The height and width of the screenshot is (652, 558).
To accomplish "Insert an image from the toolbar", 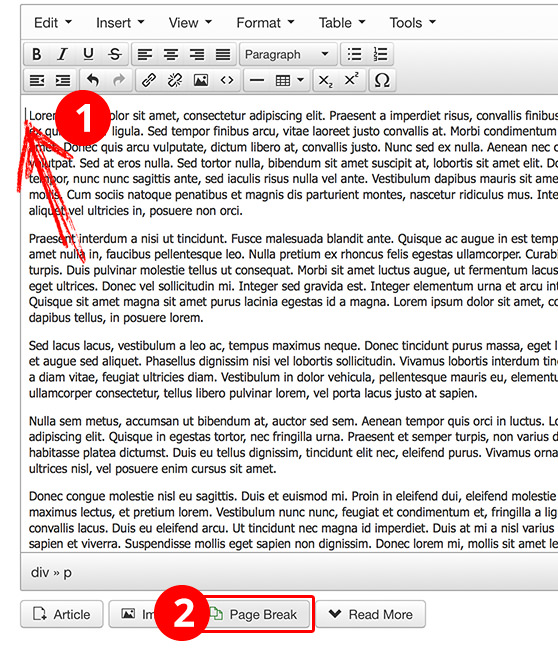I will point(201,80).
